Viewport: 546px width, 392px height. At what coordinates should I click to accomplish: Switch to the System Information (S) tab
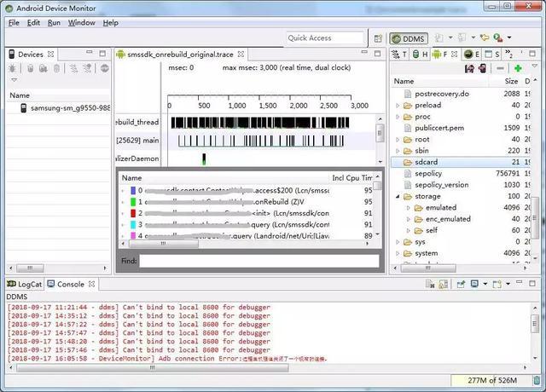(x=492, y=55)
